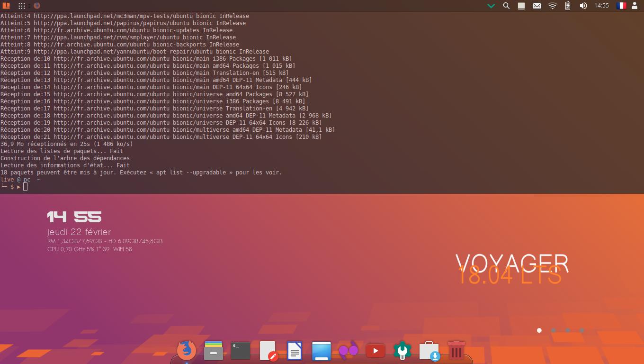Switch to the fourth workspace dot
Image resolution: width=644 pixels, height=364 pixels.
(582, 330)
